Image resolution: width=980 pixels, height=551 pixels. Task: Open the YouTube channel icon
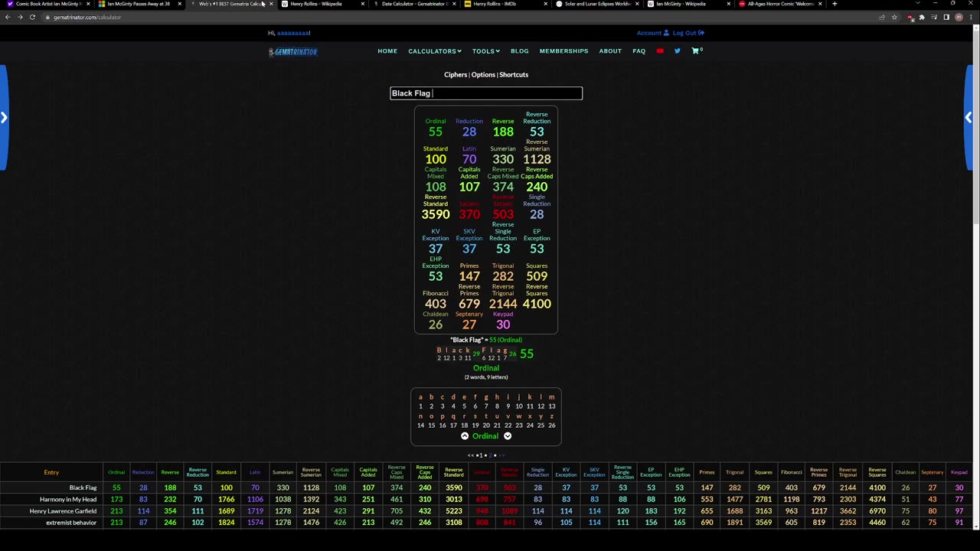(660, 51)
